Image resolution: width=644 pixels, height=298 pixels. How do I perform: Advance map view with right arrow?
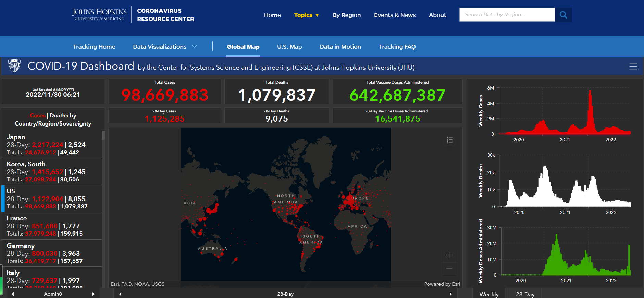click(x=450, y=294)
